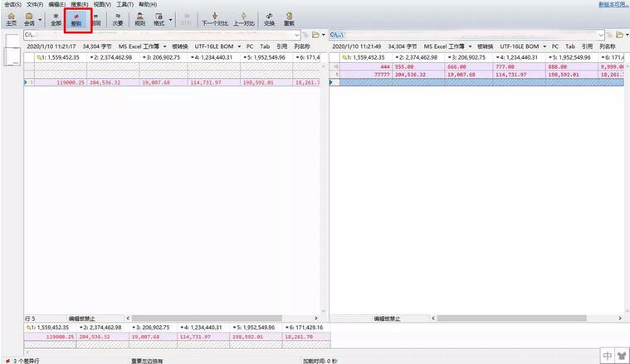Open the Sessions (会话) toolbar button
Screen dimensions: 630x364
[x=29, y=18]
